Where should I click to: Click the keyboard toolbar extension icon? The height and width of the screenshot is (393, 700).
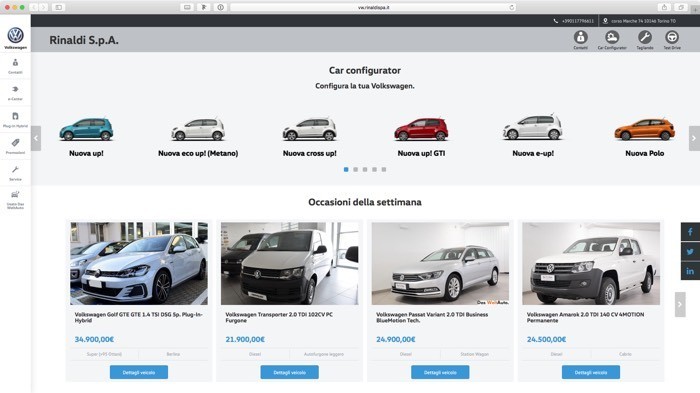tap(187, 7)
